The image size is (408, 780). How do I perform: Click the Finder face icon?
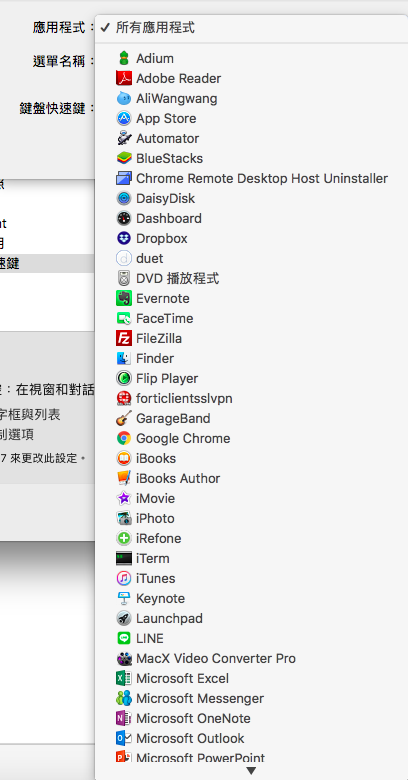[123, 358]
